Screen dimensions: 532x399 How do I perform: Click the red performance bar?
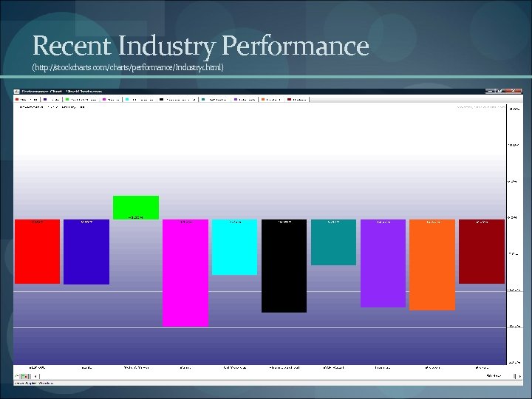pyautogui.click(x=38, y=251)
